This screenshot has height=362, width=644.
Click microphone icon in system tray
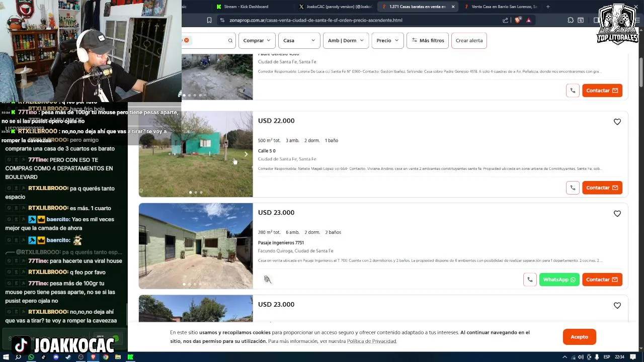tap(596, 357)
